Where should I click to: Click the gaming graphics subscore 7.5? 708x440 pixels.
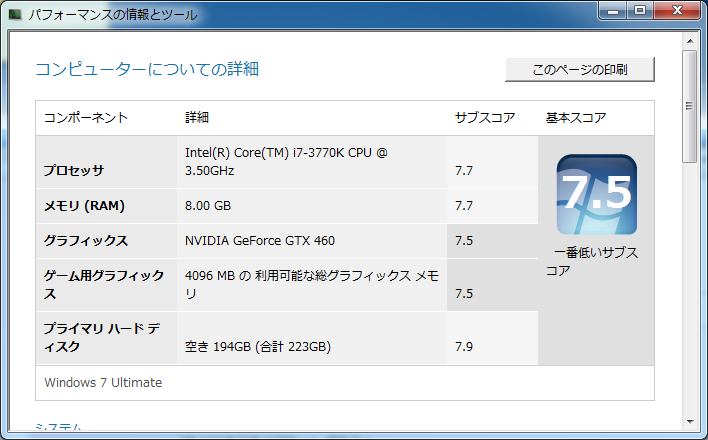point(464,294)
